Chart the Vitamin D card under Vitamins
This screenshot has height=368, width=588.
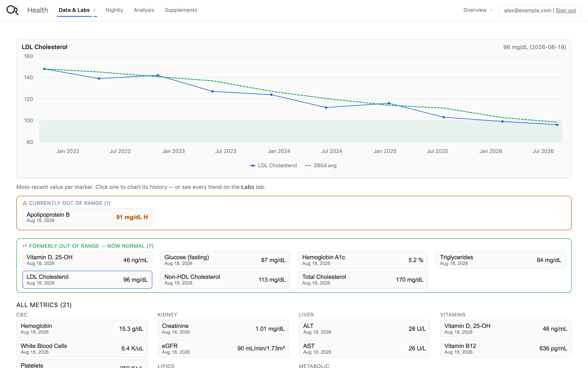click(x=506, y=329)
